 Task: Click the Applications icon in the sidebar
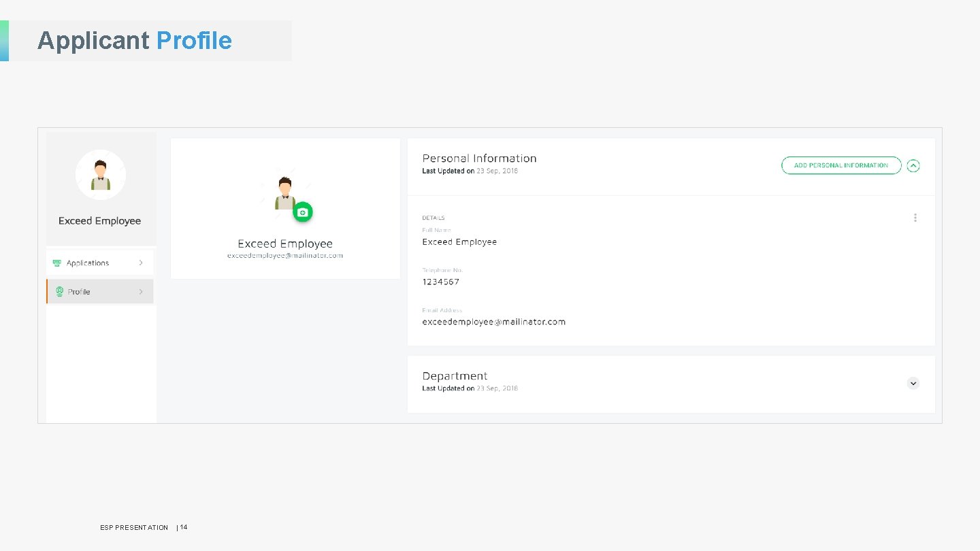58,263
